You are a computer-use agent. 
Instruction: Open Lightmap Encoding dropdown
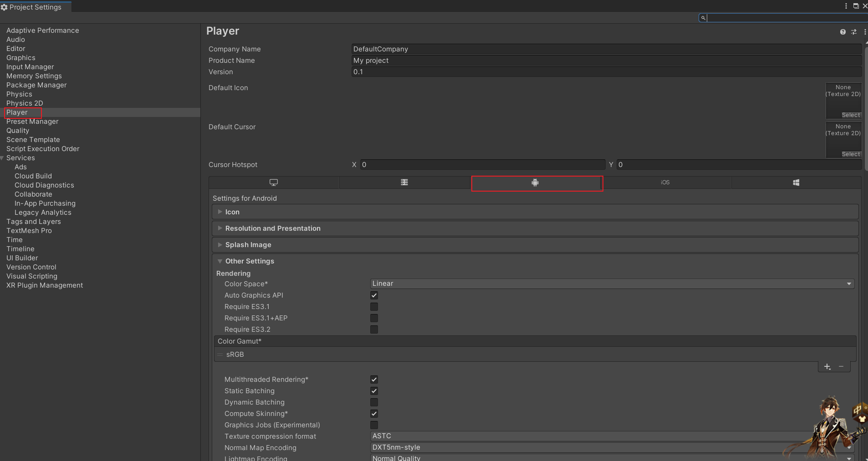click(612, 458)
